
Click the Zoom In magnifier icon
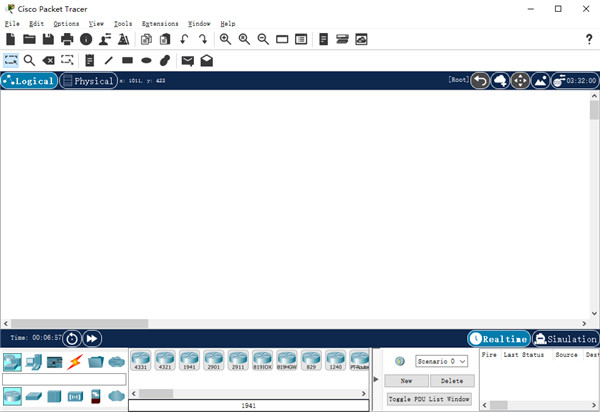(x=225, y=39)
